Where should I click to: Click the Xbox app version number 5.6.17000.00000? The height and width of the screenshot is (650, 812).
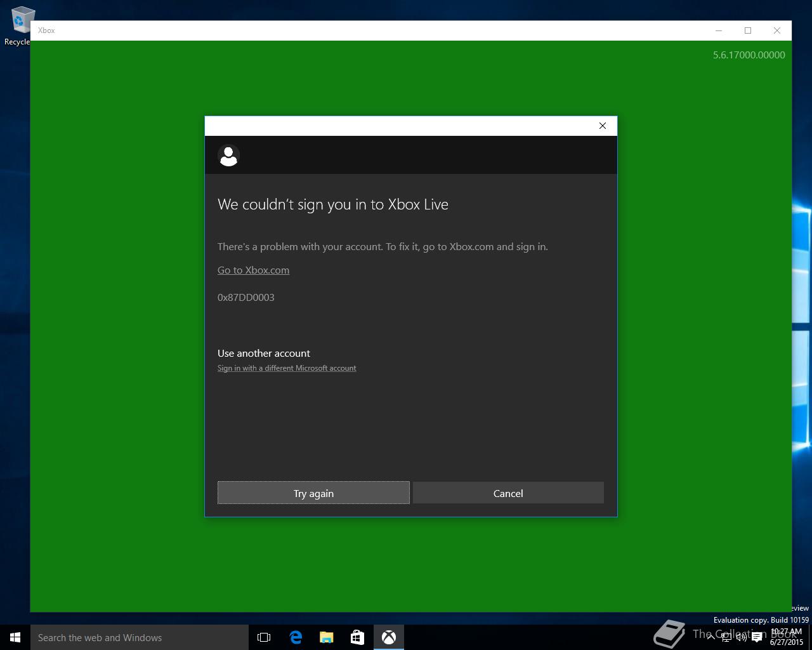(749, 55)
